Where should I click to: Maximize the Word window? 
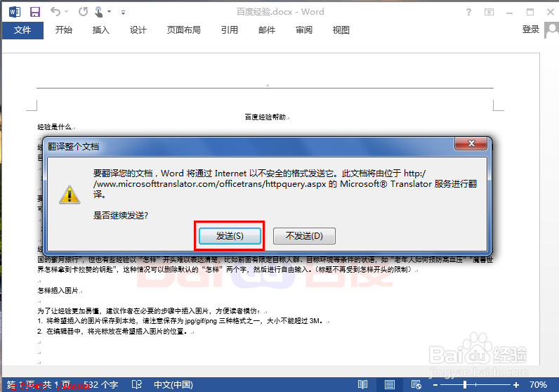pos(530,12)
